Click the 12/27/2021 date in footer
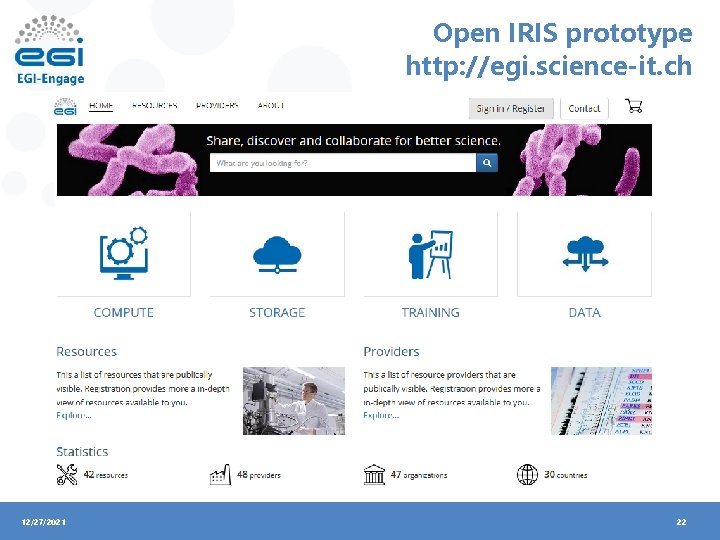The height and width of the screenshot is (540, 720). 44,522
